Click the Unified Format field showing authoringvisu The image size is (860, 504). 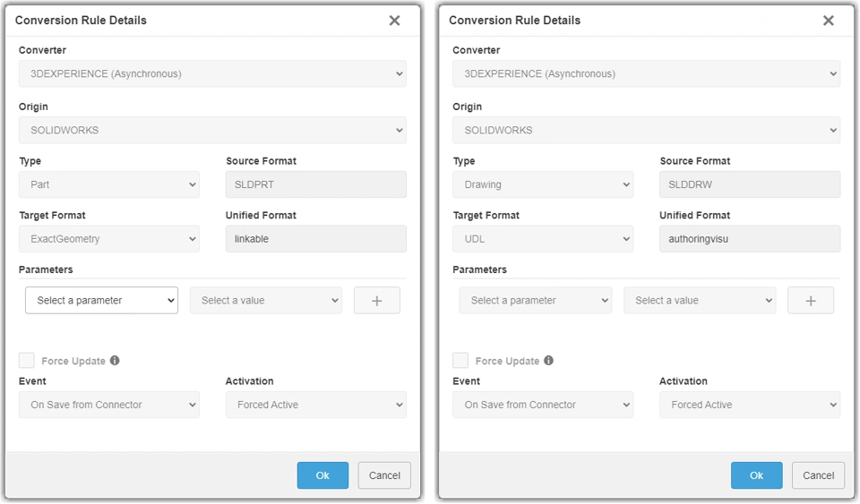coord(750,239)
